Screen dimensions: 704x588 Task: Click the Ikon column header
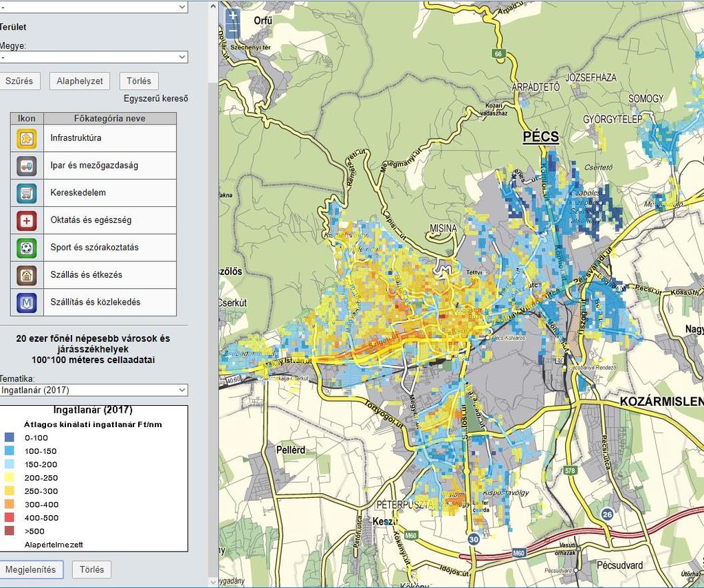tap(27, 118)
